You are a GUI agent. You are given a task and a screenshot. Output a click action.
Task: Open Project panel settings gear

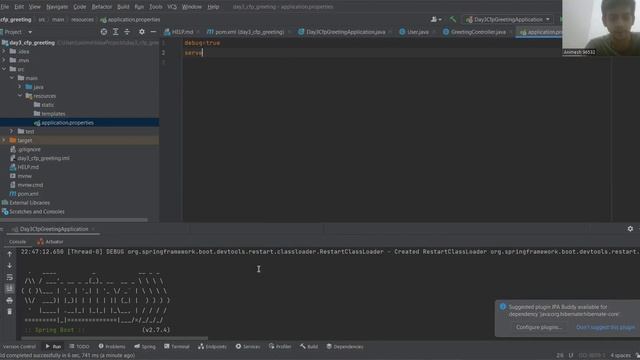142,32
